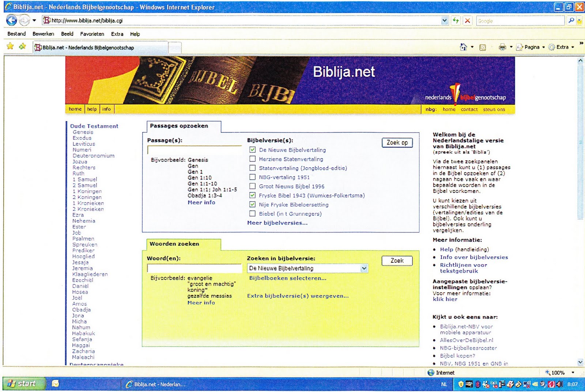Click the magnifier icon beside the Google box
The height and width of the screenshot is (392, 585).
(571, 21)
